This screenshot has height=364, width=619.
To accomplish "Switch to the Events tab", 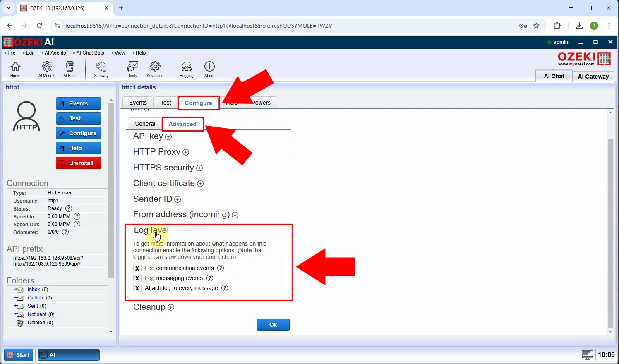I will [138, 103].
